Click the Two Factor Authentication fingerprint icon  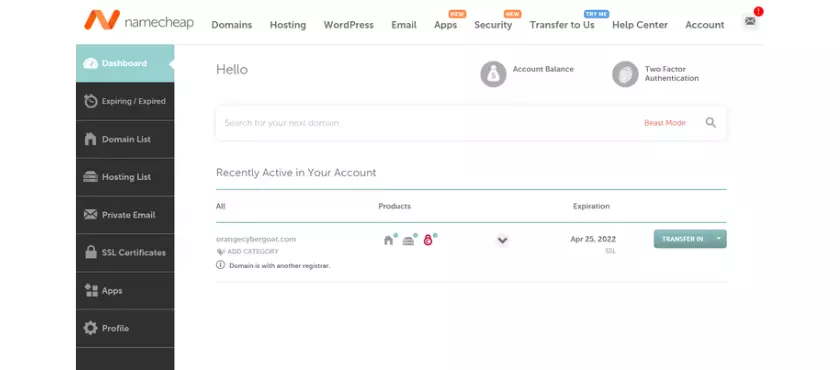tap(625, 74)
